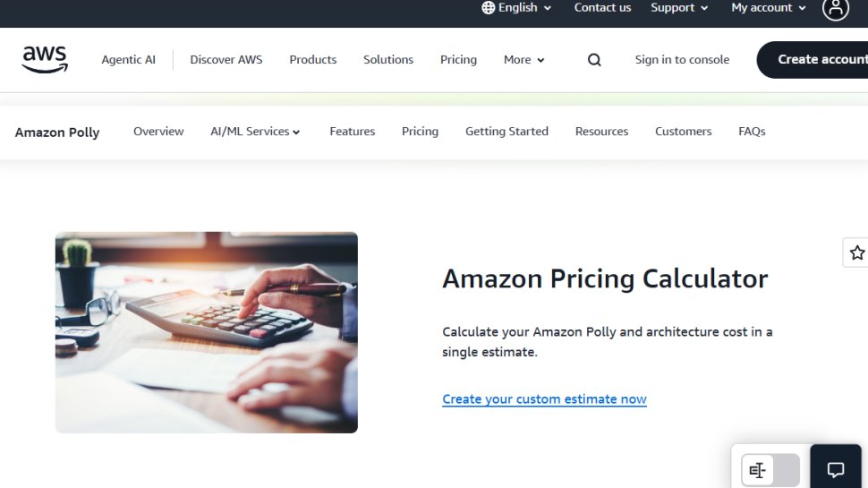
Task: Expand the My account dropdown
Action: coord(768,8)
